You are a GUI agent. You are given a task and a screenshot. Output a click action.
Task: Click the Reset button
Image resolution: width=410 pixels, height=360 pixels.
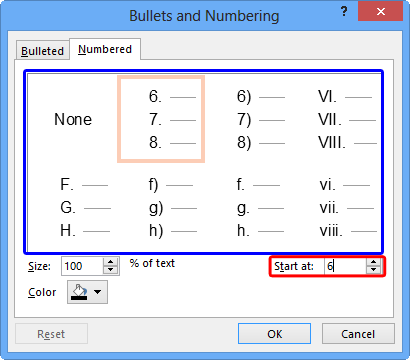click(51, 334)
